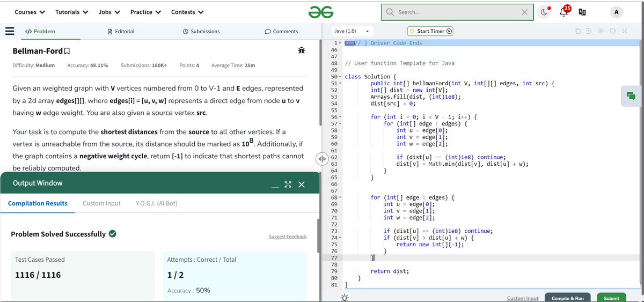Copy code using the editor copy icon
The image size is (644, 302).
578,31
